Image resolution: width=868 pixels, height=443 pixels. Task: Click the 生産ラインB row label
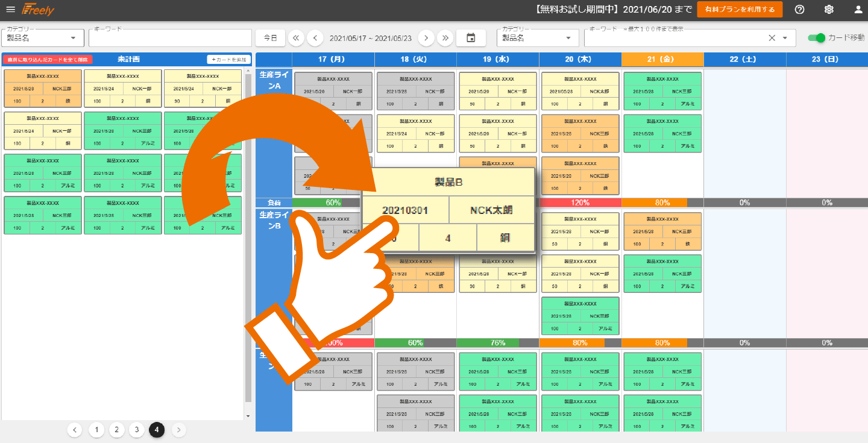click(x=274, y=219)
